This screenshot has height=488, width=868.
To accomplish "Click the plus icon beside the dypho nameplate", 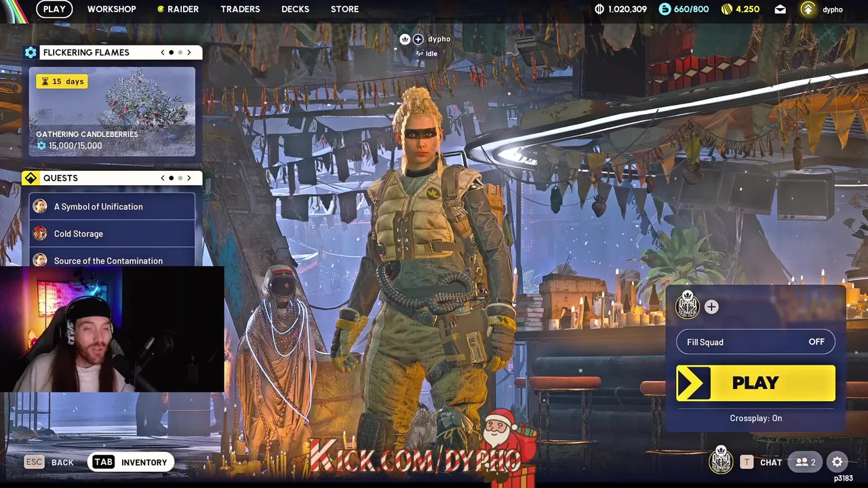I will click(418, 39).
